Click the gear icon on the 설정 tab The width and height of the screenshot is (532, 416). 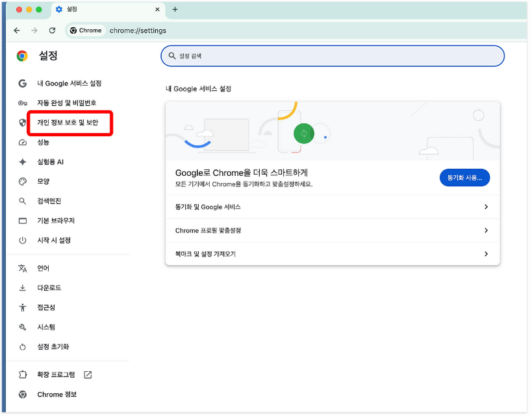click(x=59, y=10)
